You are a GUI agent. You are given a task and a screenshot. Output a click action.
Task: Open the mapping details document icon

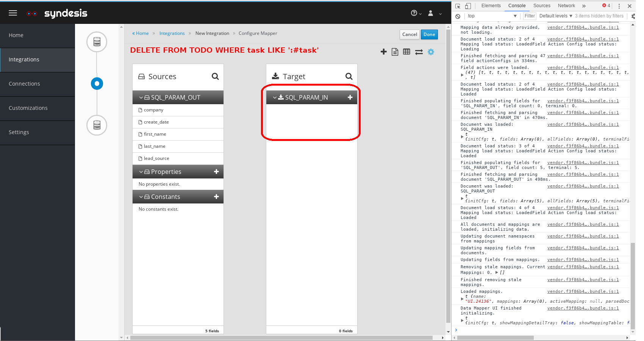[395, 52]
